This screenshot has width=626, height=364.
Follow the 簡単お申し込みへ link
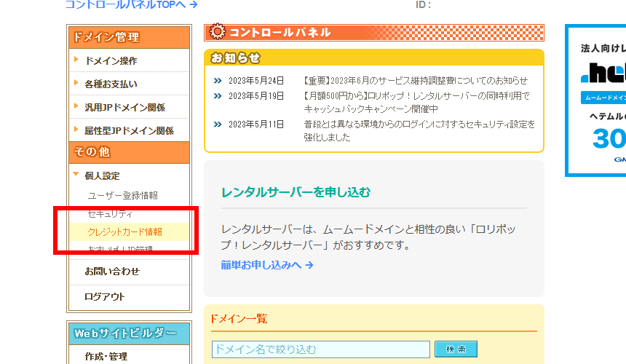coord(267,265)
